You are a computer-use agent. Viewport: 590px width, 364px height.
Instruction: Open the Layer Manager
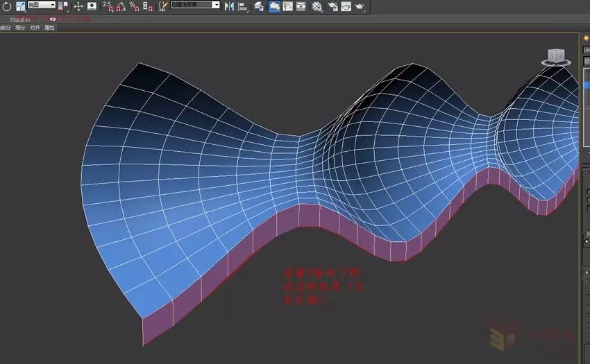click(258, 6)
